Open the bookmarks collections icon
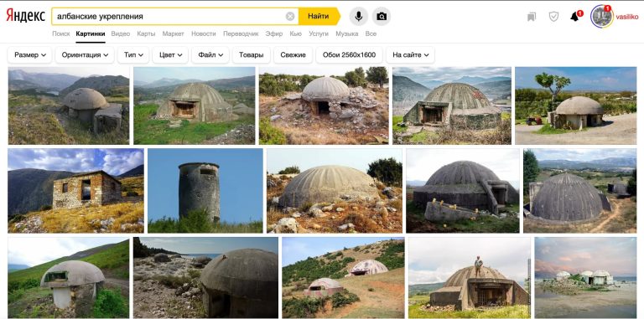This screenshot has height=319, width=644. 532,17
